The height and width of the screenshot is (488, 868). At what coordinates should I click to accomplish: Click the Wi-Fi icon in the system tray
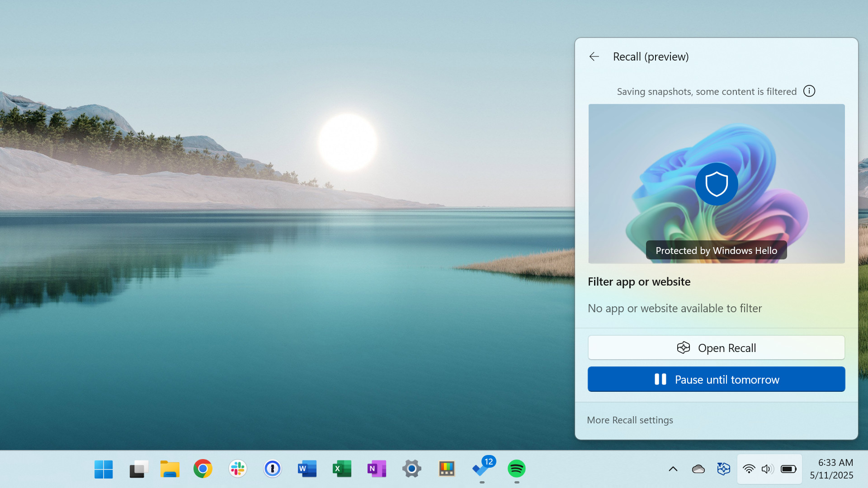pyautogui.click(x=749, y=469)
